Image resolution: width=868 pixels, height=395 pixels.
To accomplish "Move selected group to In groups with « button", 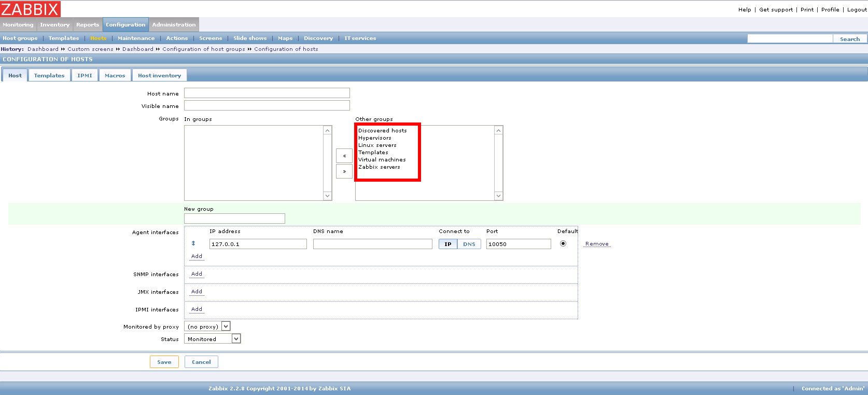I will tap(344, 156).
